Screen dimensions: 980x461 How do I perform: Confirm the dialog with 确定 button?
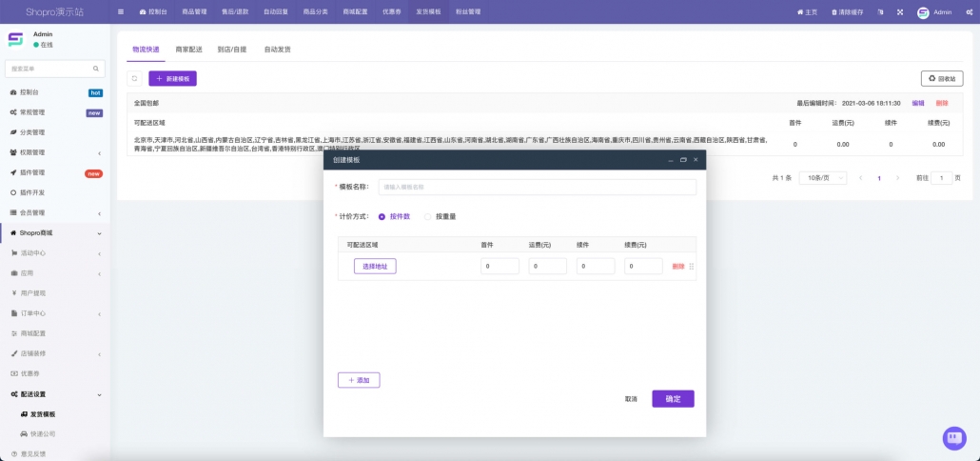(673, 399)
